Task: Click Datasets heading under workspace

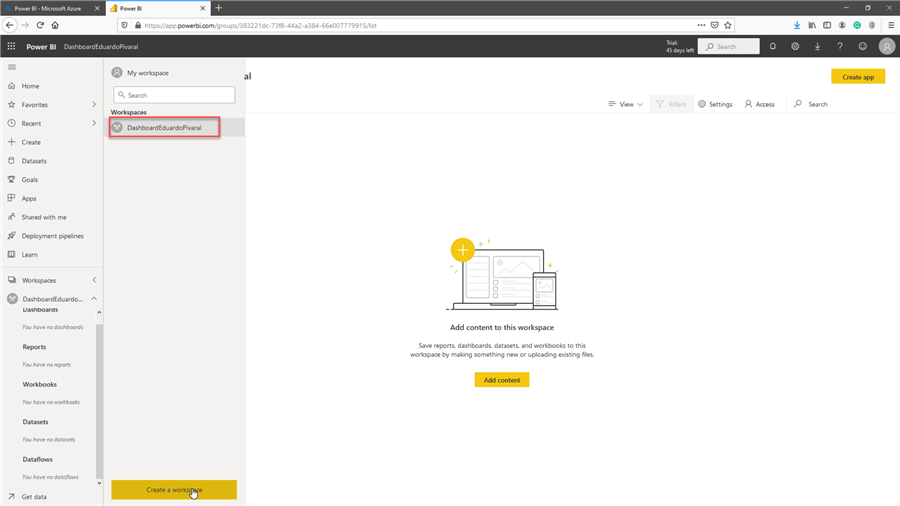Action: (x=35, y=422)
